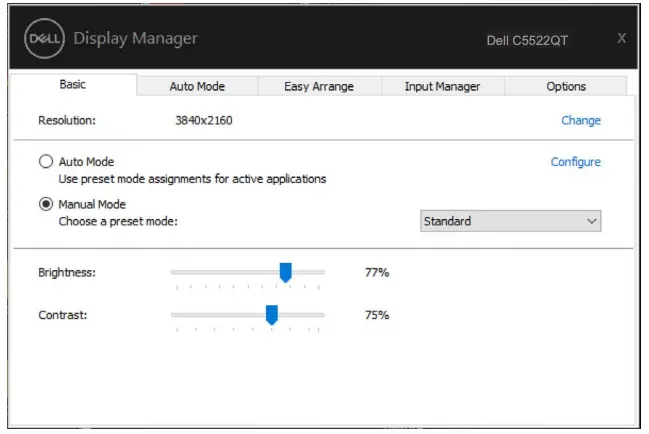Image resolution: width=649 pixels, height=434 pixels.
Task: Switch to the Basic tab
Action: (72, 85)
